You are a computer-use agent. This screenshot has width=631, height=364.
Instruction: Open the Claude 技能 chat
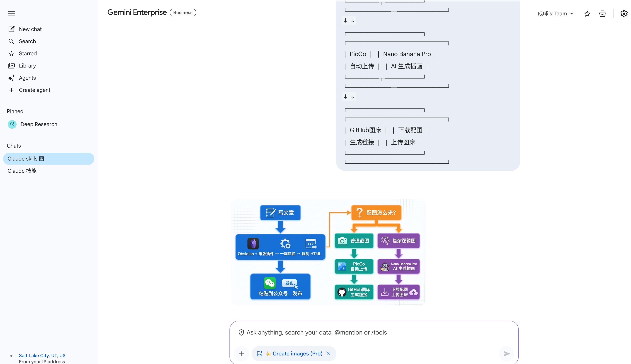[x=22, y=171]
